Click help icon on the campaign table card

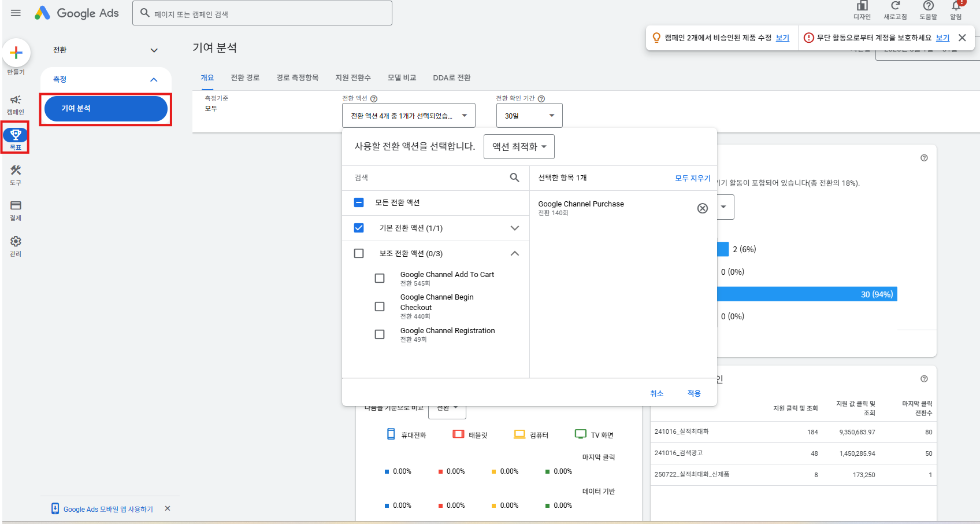tap(924, 379)
